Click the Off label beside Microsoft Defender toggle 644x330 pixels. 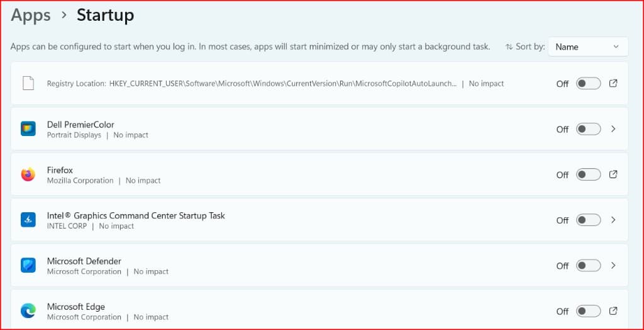[x=562, y=266]
